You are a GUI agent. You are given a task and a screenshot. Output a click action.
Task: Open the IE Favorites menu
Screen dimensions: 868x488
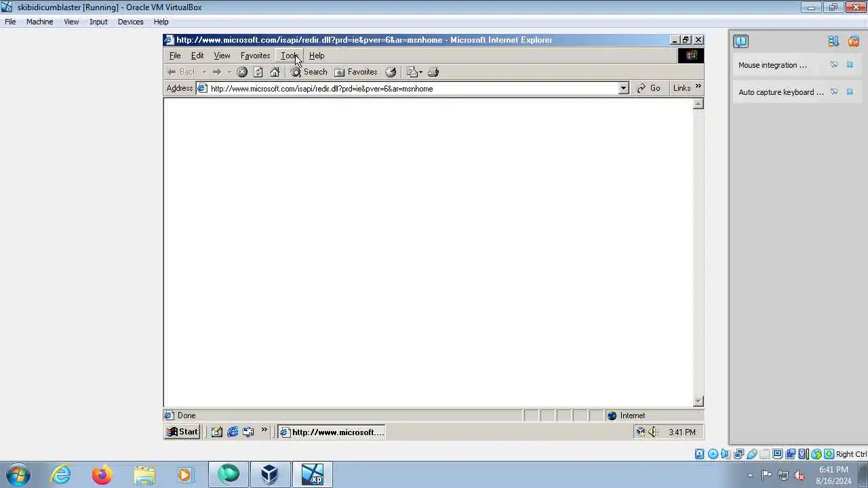(x=255, y=56)
